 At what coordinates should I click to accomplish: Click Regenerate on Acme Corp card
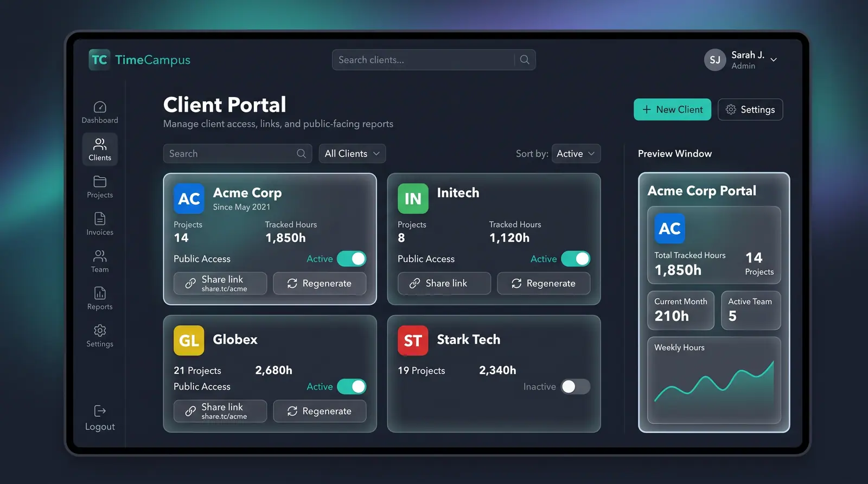pyautogui.click(x=320, y=283)
